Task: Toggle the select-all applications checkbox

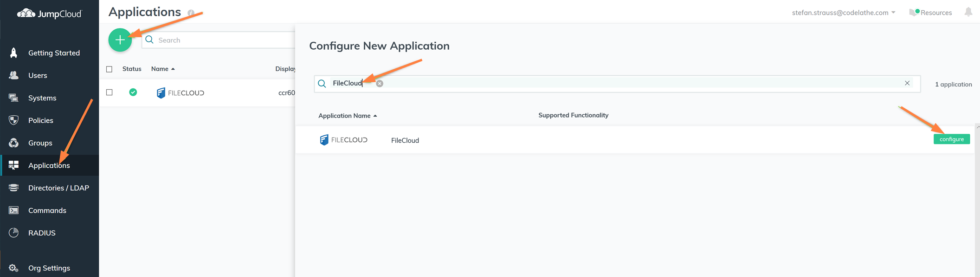Action: pyautogui.click(x=110, y=69)
